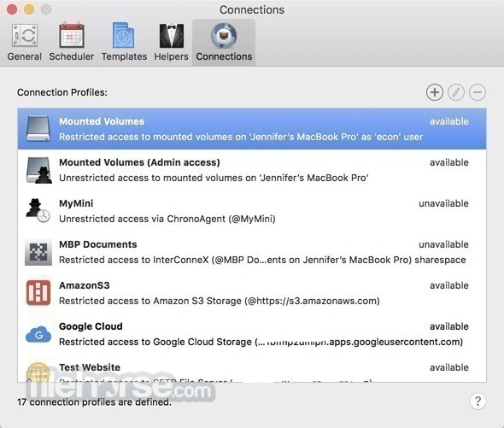
Task: Select the 'Google Cloud' profile name
Action: 91,326
